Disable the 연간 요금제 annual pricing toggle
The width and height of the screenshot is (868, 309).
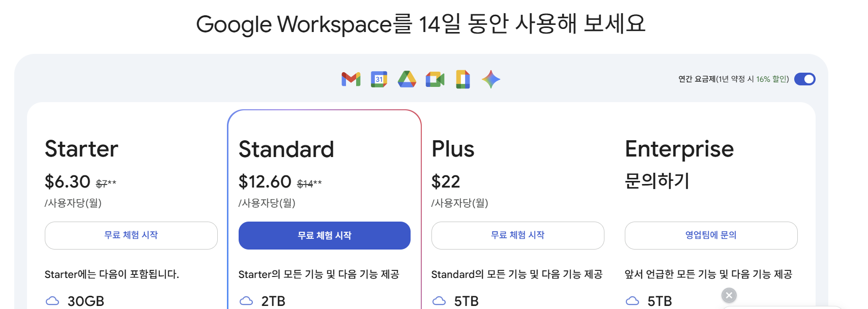coord(804,79)
